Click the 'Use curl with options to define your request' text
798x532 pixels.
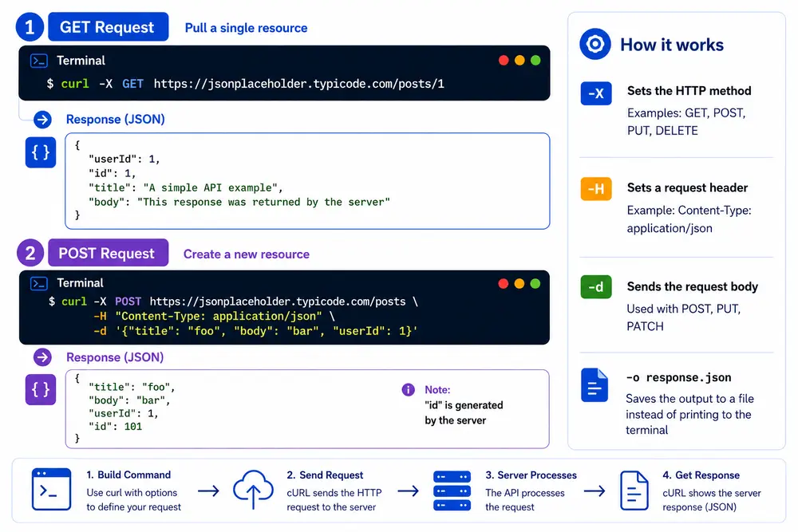click(133, 500)
